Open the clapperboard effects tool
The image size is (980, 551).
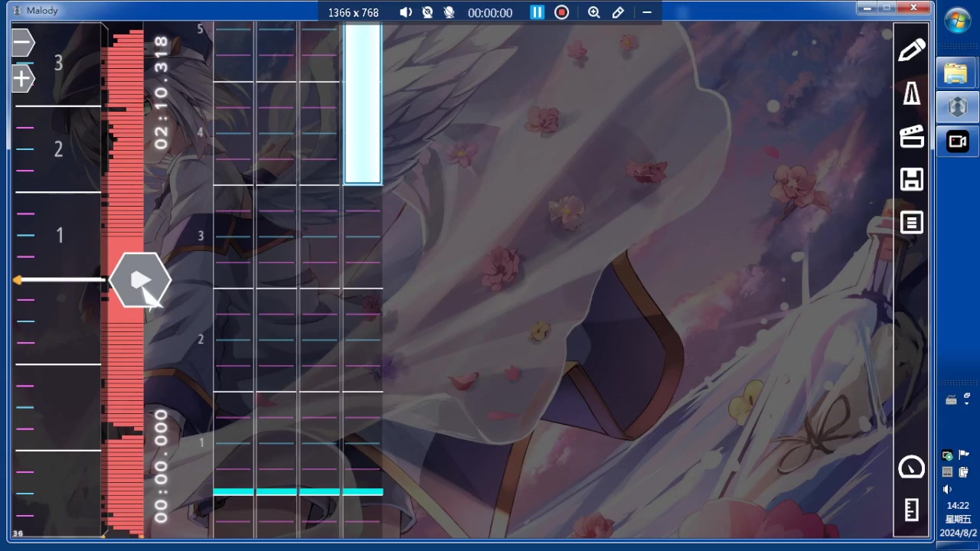point(911,137)
